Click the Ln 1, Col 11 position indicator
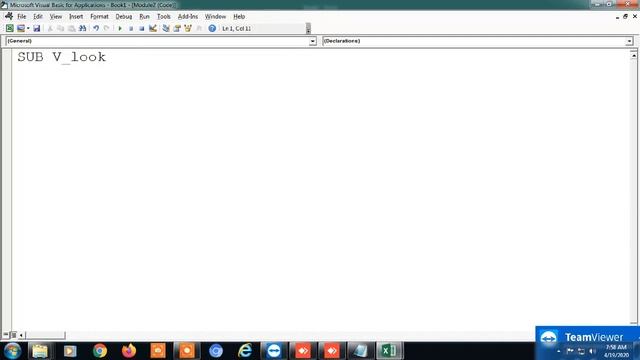The width and height of the screenshot is (640, 360). 237,29
